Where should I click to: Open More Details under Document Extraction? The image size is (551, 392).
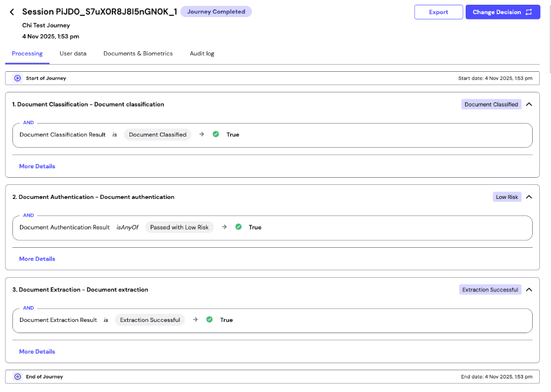point(37,351)
